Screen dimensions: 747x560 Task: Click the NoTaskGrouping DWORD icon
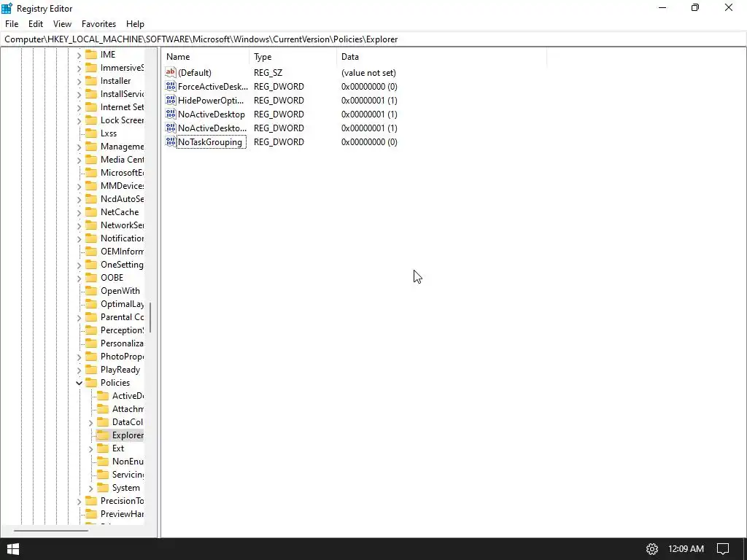171,141
